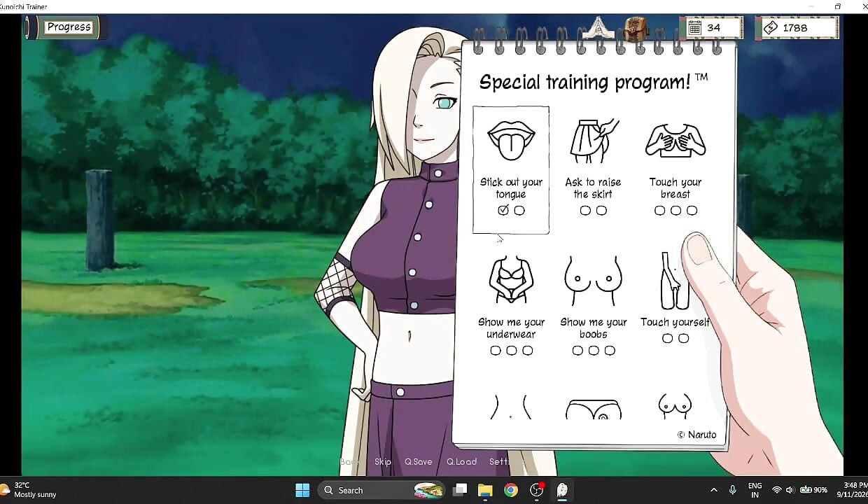The height and width of the screenshot is (504, 868).
Task: Click the running game's taskbar icon
Action: (562, 490)
